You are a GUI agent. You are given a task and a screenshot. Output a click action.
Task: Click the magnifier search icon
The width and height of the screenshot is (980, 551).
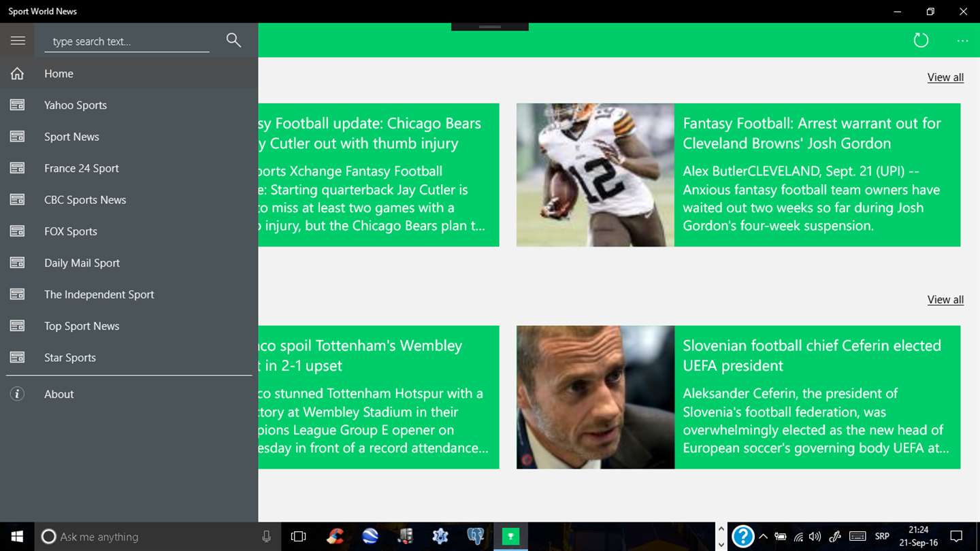pyautogui.click(x=233, y=40)
